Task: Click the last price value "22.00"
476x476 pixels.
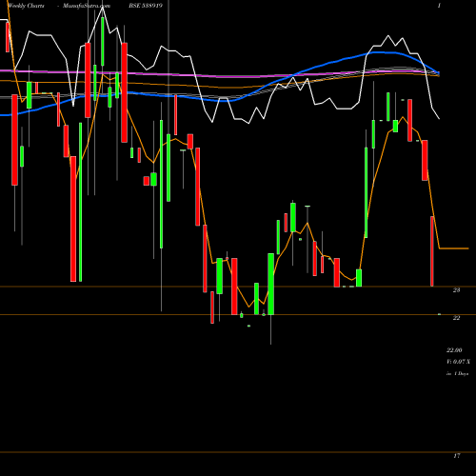Action: (x=454, y=350)
